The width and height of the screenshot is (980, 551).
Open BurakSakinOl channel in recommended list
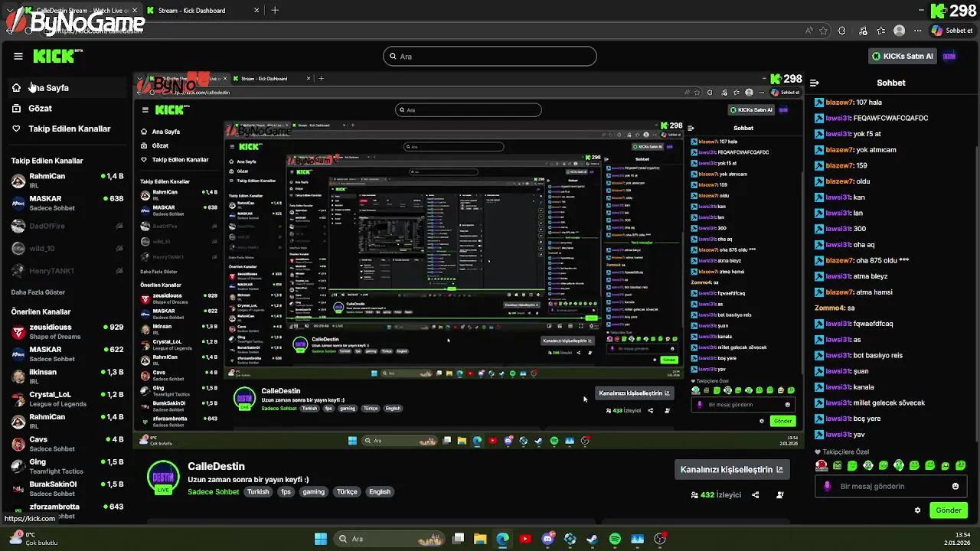(67, 488)
